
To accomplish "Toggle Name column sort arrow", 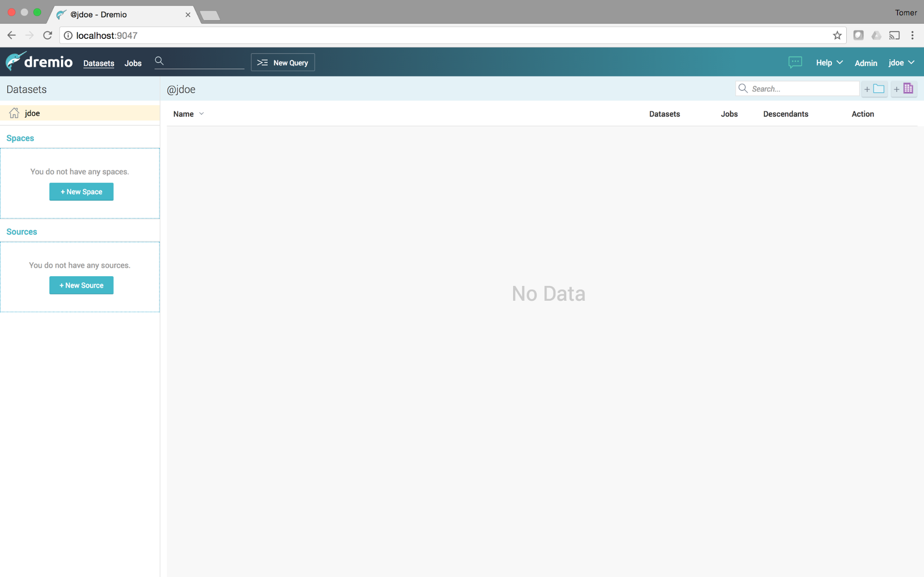I will (202, 114).
